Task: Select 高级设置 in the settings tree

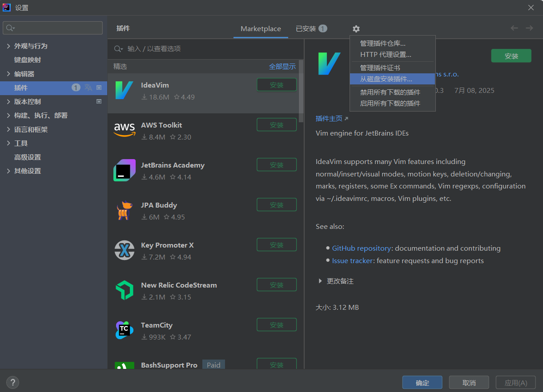Action: [x=28, y=157]
